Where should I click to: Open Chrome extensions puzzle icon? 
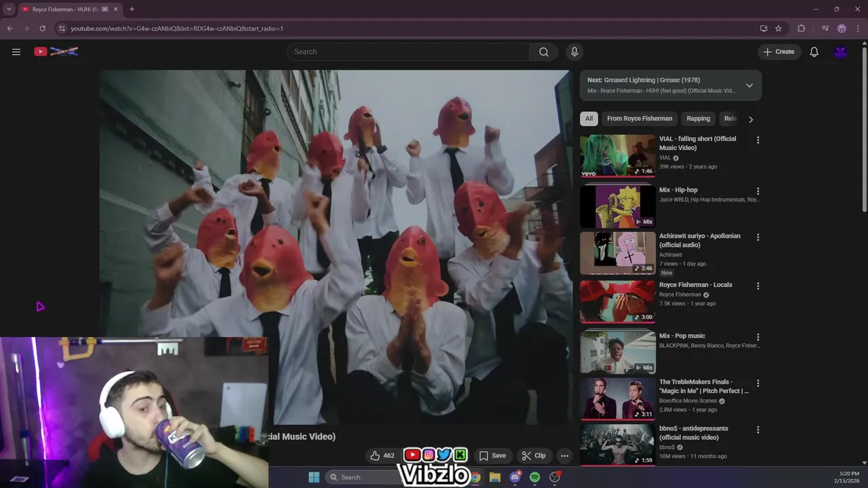(802, 28)
